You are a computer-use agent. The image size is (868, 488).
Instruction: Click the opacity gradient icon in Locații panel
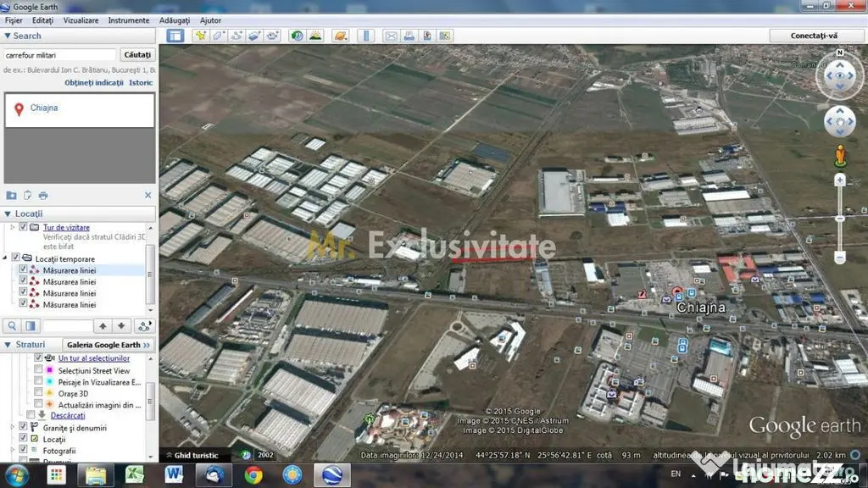31,326
